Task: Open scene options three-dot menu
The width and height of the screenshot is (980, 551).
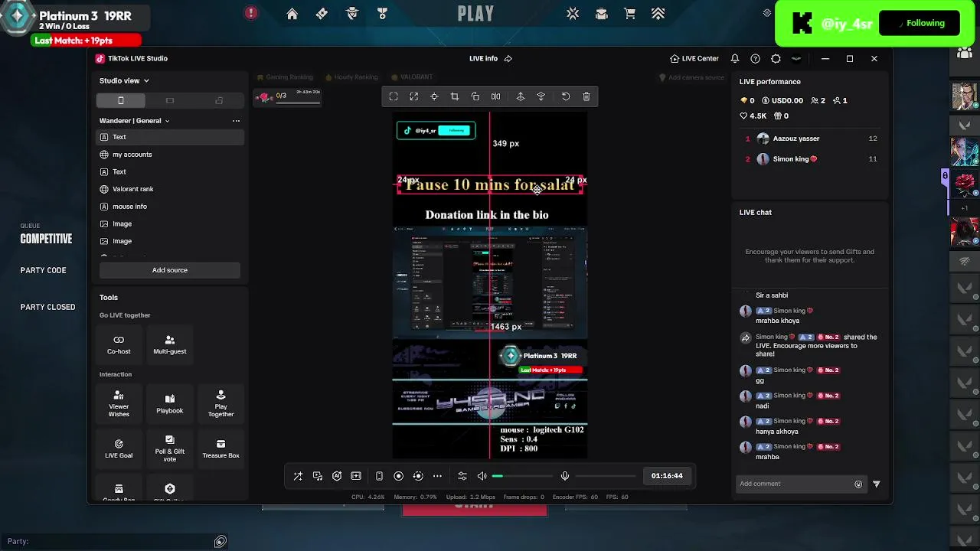Action: [x=236, y=121]
